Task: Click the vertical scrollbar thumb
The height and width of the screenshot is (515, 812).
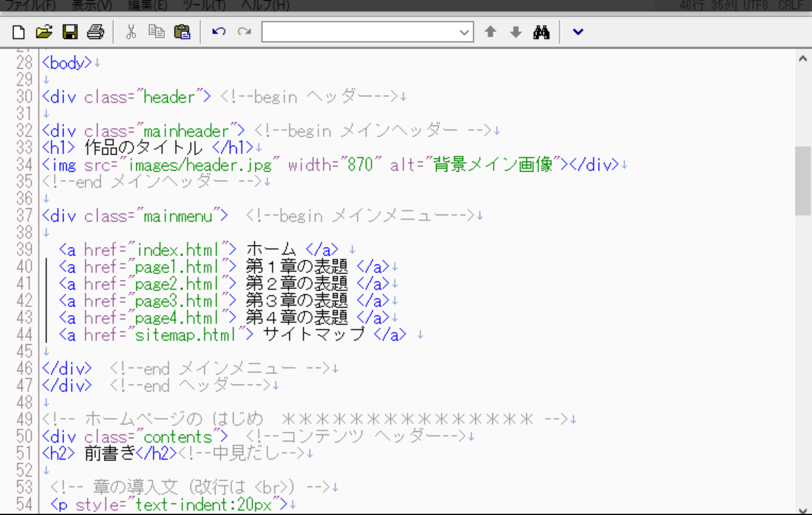Action: (x=803, y=181)
